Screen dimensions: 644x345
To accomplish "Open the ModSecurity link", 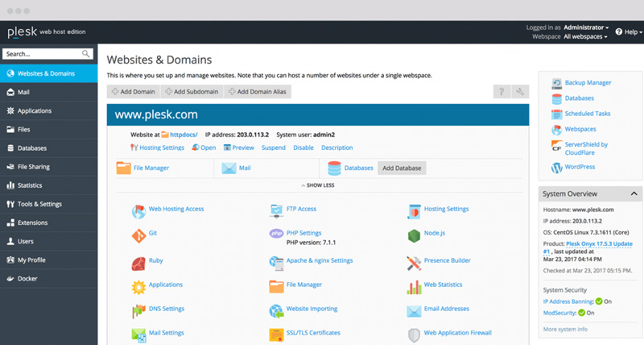I will pyautogui.click(x=559, y=313).
